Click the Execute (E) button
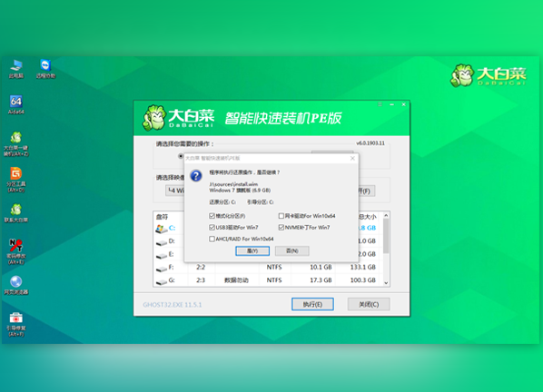This screenshot has width=543, height=392. (x=312, y=304)
